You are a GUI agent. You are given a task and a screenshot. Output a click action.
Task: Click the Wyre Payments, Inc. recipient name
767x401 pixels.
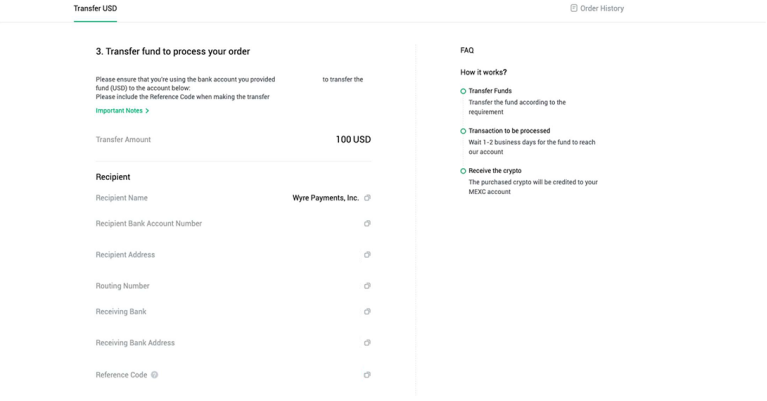pyautogui.click(x=325, y=198)
